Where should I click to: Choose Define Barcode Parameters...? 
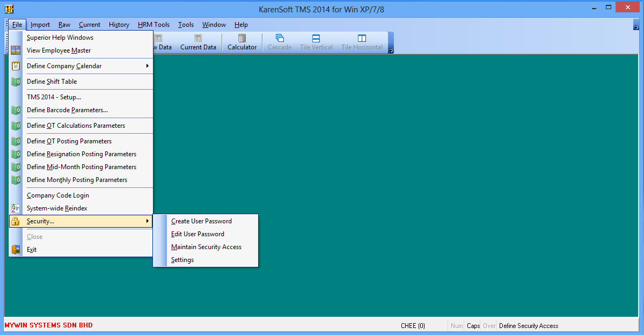point(81,110)
